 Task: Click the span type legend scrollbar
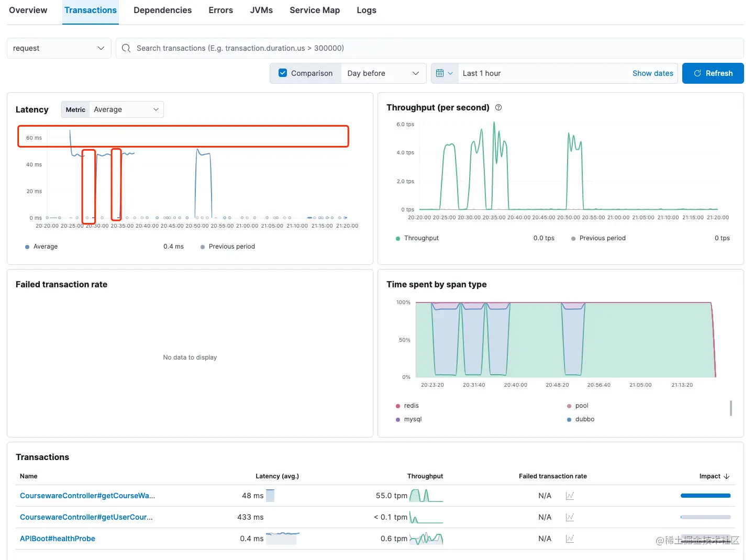(731, 408)
